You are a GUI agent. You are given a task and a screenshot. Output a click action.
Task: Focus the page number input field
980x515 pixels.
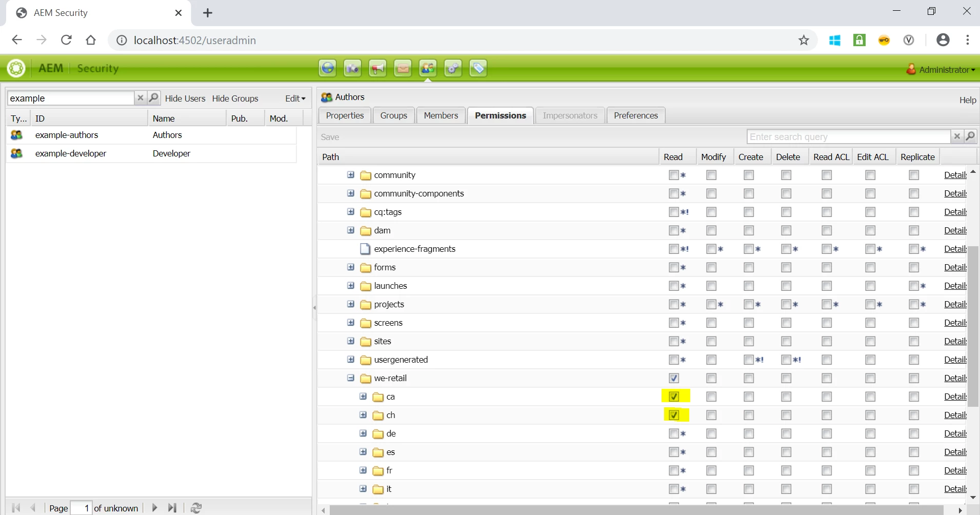tap(81, 508)
